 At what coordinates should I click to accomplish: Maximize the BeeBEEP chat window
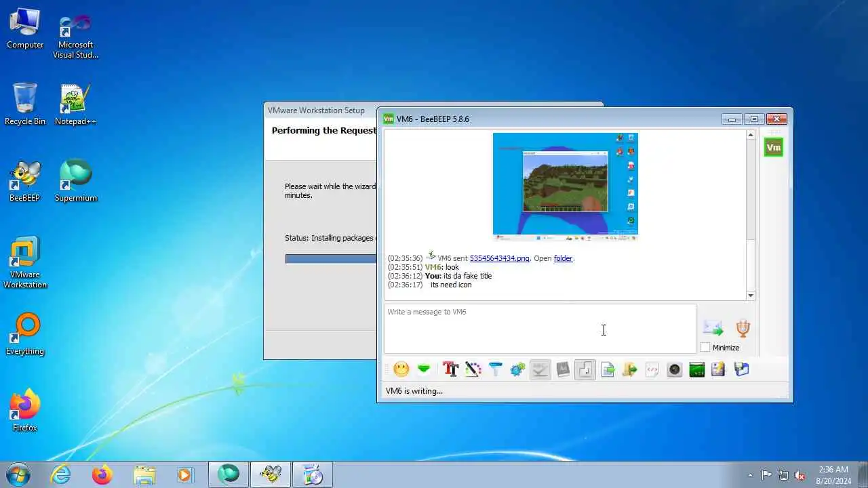click(x=754, y=119)
